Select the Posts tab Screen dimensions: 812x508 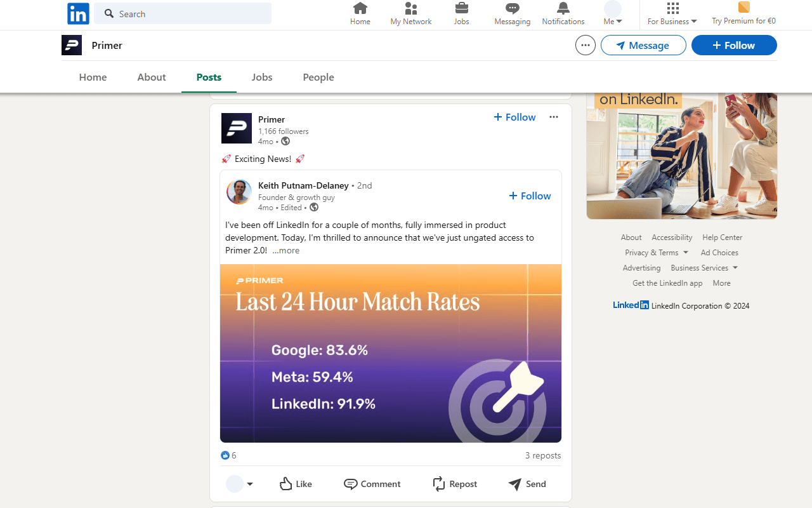(x=209, y=77)
